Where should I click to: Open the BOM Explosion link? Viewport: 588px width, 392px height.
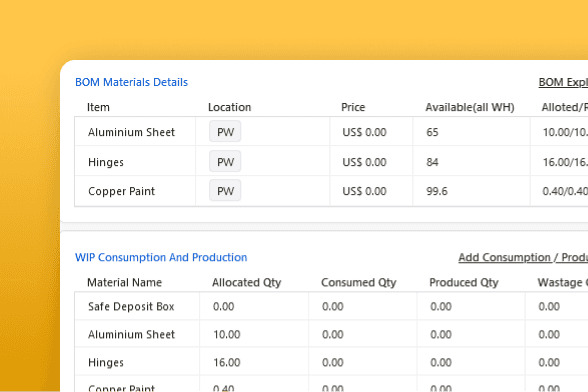click(563, 82)
